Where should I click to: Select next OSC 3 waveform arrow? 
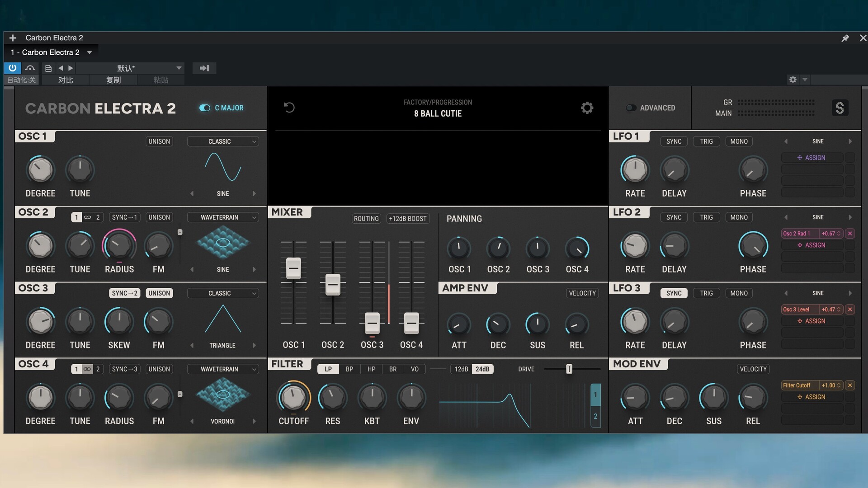254,345
